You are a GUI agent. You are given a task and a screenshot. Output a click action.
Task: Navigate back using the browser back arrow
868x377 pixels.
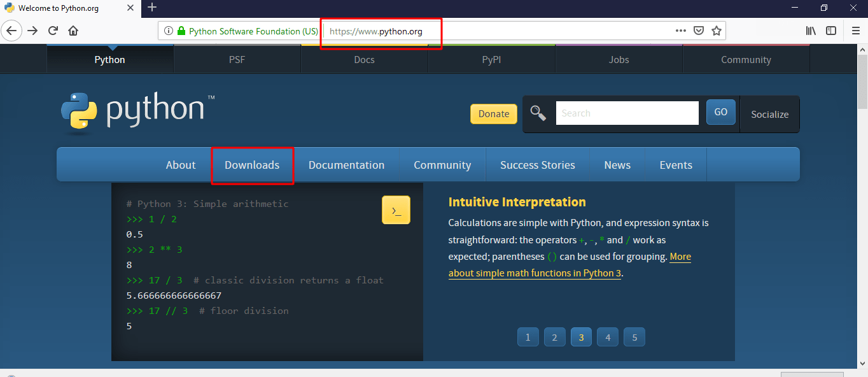point(11,31)
